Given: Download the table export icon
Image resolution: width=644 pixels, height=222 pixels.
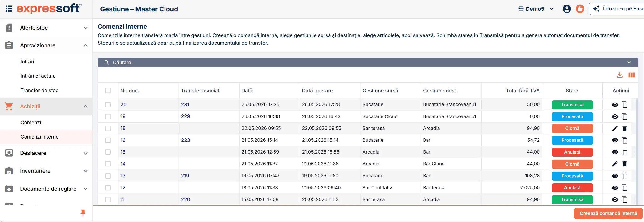Looking at the screenshot, I should click(619, 75).
